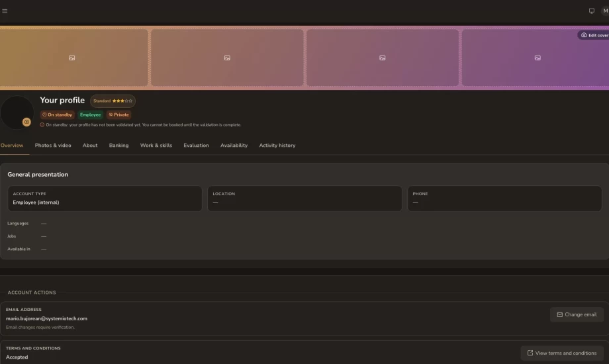Click the camera icon on profile picture

coord(26,122)
